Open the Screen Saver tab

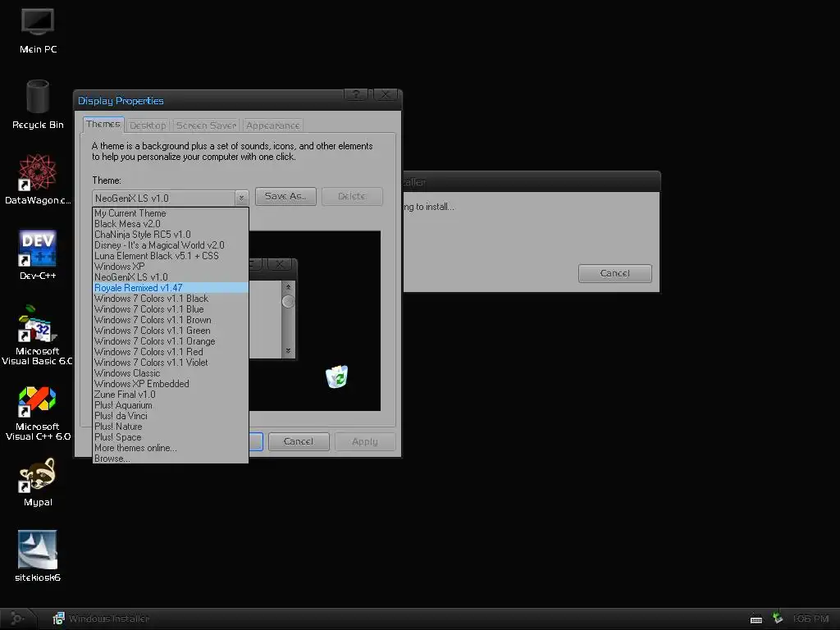point(206,126)
